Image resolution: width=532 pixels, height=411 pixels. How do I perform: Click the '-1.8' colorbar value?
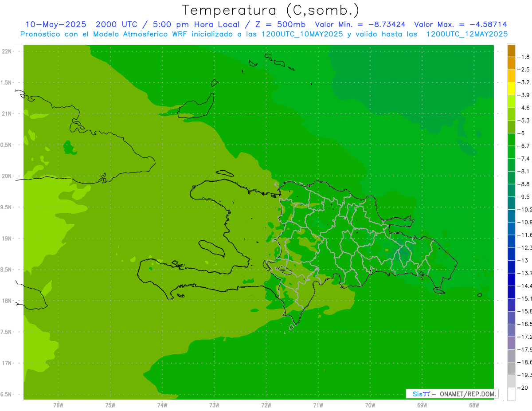(524, 57)
